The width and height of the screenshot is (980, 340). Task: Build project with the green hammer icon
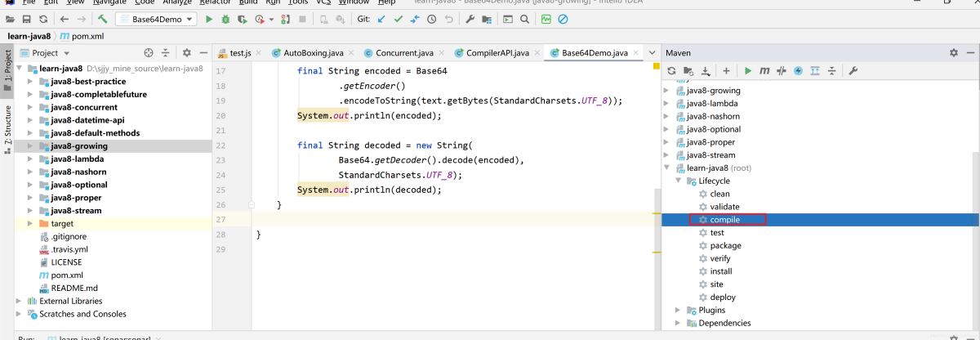click(x=102, y=19)
